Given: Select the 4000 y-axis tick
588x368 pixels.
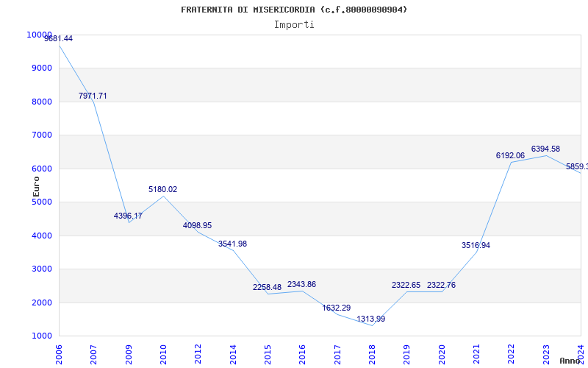Looking at the screenshot, I should click(42, 236).
